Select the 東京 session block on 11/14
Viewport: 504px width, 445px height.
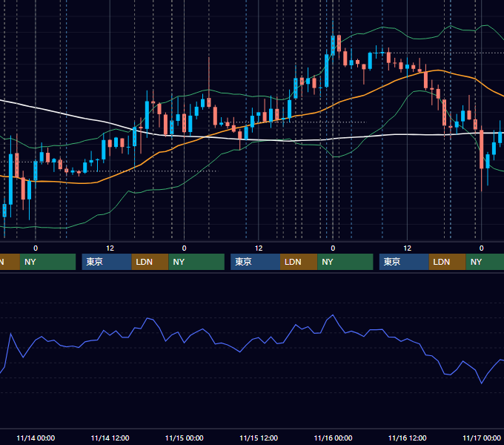click(x=107, y=262)
